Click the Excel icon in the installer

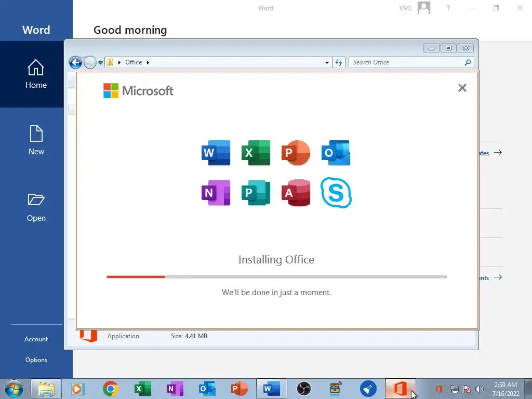pyautogui.click(x=256, y=153)
